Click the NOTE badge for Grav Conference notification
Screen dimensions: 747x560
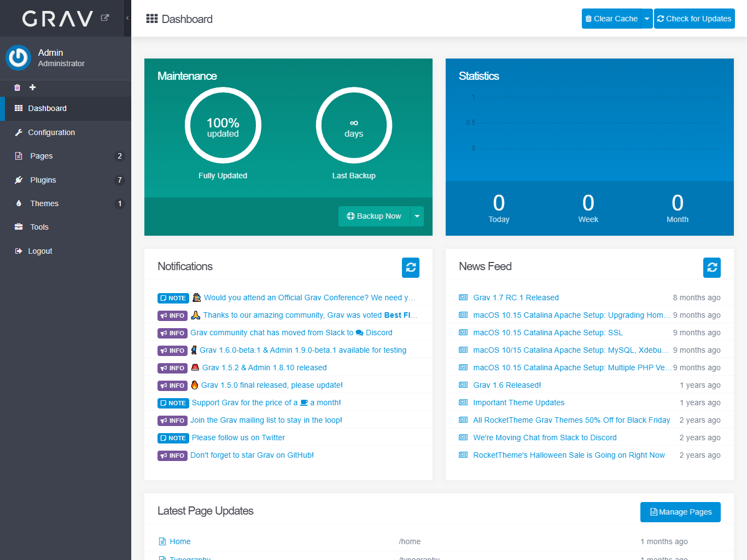tap(173, 298)
